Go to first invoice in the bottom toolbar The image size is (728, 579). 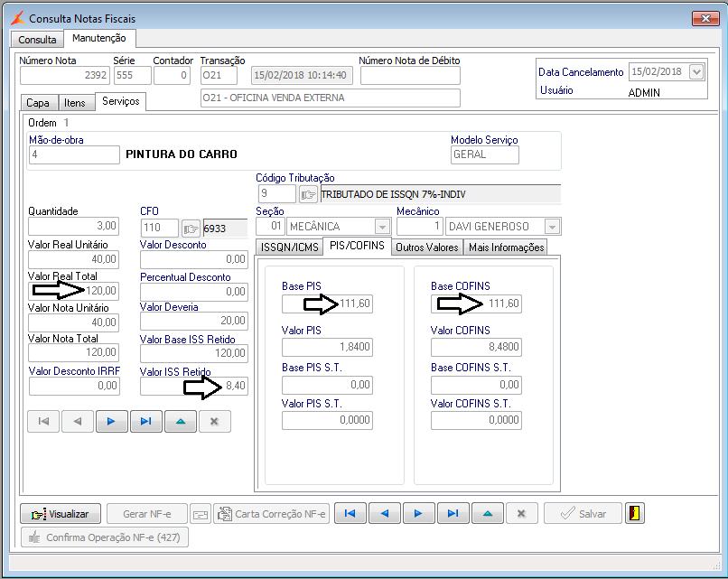tap(350, 513)
